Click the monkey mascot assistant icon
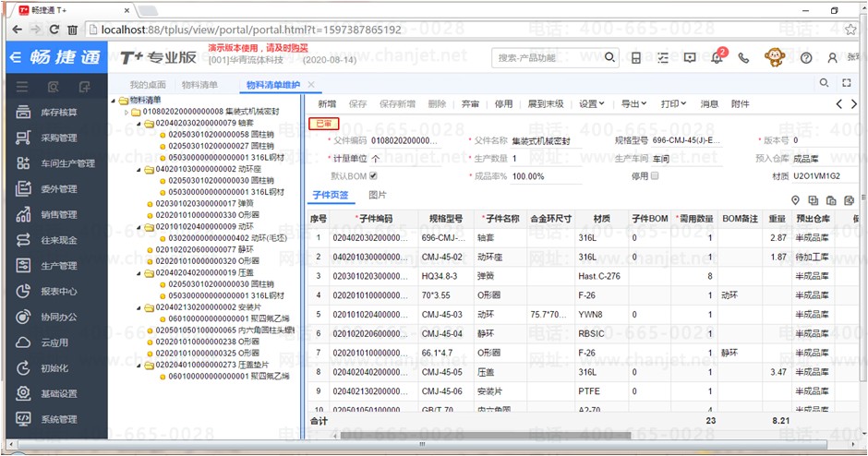 [775, 57]
